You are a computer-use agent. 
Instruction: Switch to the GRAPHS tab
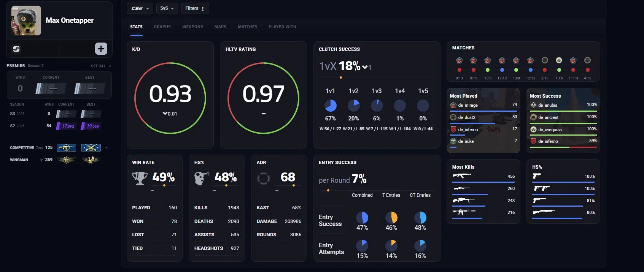[162, 27]
